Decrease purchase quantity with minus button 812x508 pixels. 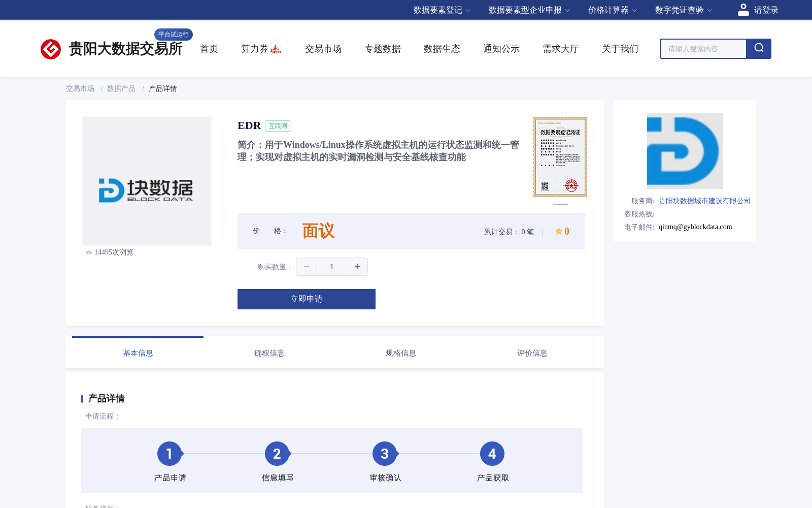307,267
